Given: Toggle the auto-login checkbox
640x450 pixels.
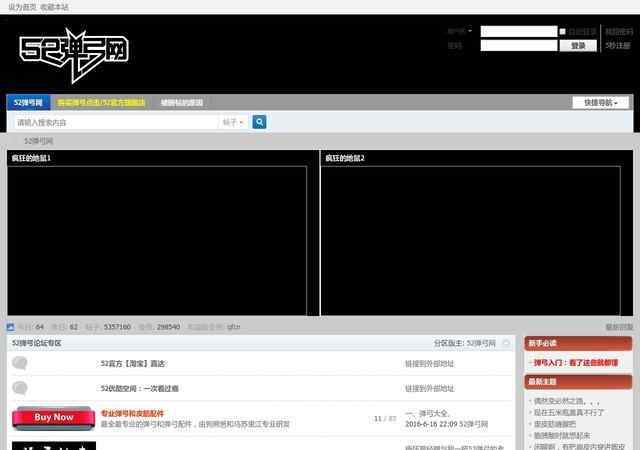Looking at the screenshot, I should click(x=563, y=31).
